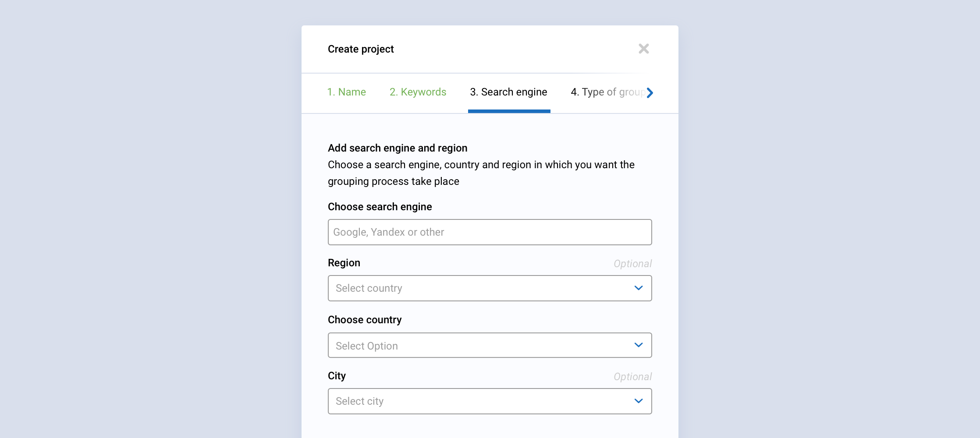Focus the search engine input field
Viewport: 980px width, 438px height.
coord(490,232)
